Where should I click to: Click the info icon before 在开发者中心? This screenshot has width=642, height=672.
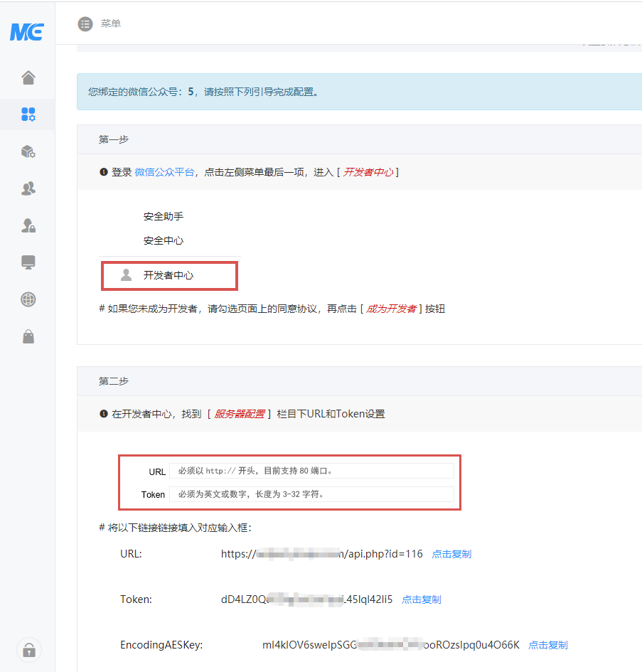pyautogui.click(x=103, y=414)
